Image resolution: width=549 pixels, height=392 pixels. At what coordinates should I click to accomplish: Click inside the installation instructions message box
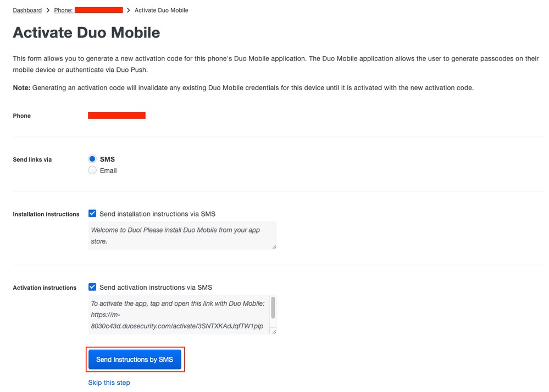(x=176, y=235)
